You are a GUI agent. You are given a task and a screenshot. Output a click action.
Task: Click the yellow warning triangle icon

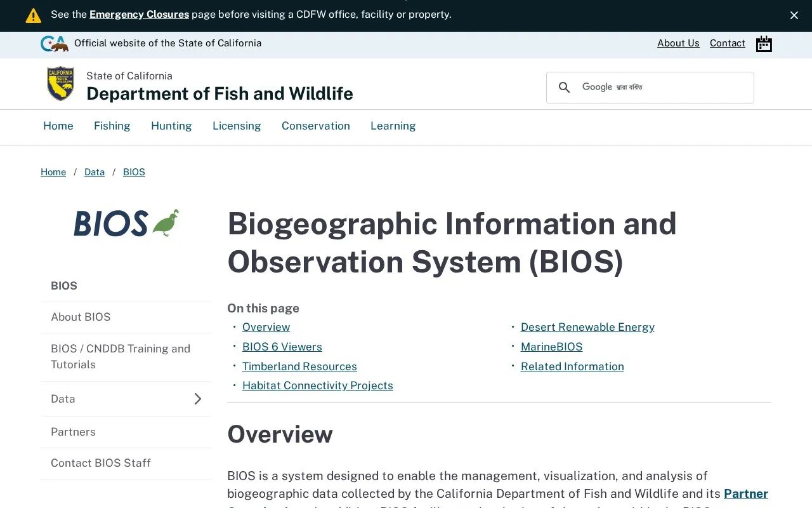point(33,15)
